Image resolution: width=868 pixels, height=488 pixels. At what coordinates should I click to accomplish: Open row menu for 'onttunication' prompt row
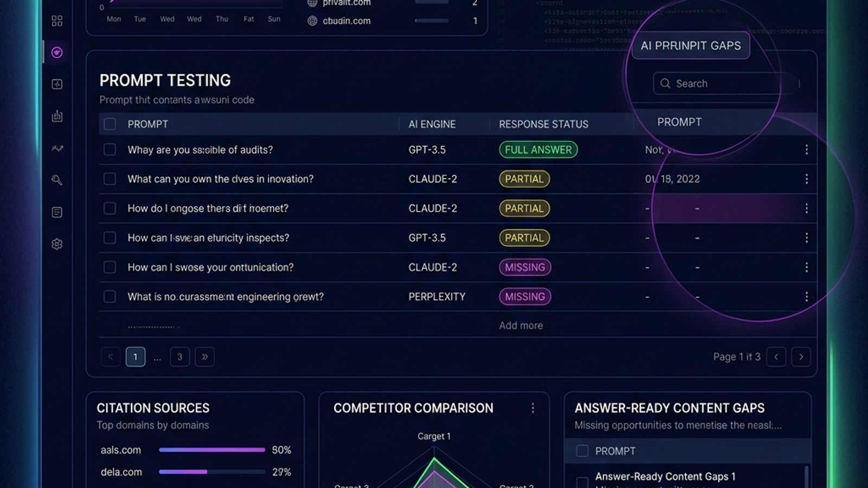[807, 267]
